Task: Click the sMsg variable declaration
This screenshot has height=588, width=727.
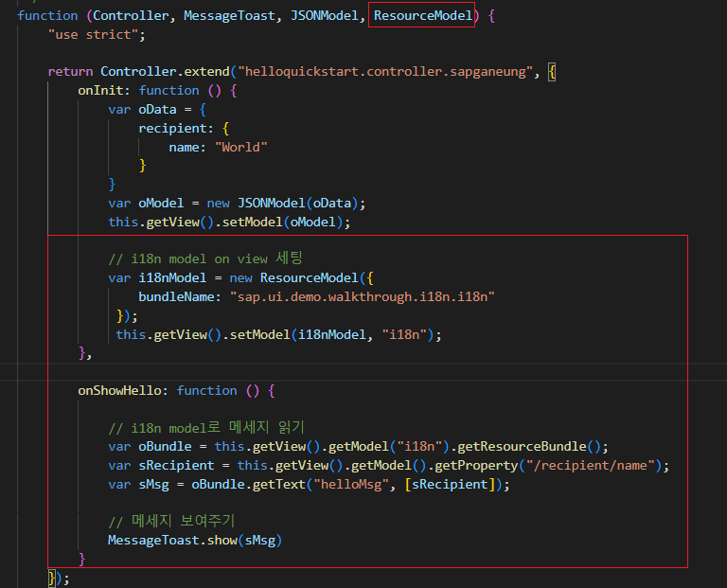Action: [x=153, y=485]
